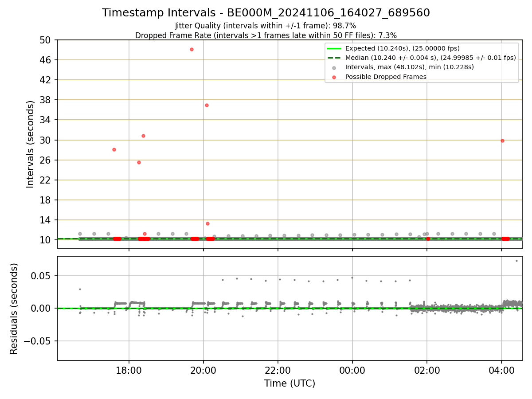Click the red outlier point near 28 seconds
Image resolution: width=532 pixels, height=399 pixels.
[114, 149]
